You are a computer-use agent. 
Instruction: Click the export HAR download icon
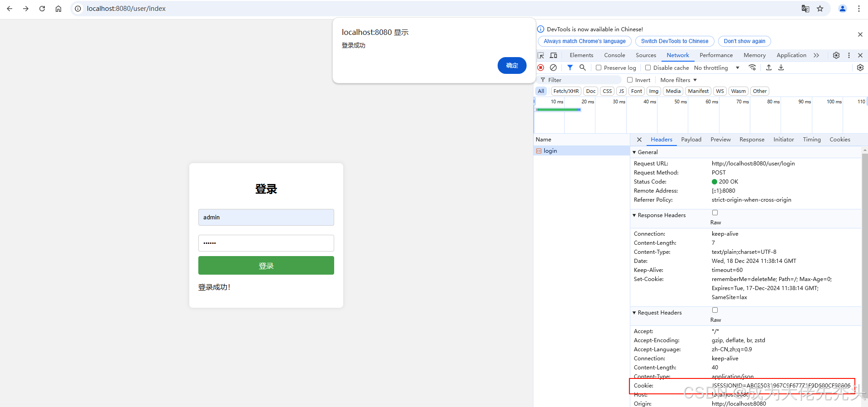click(781, 68)
